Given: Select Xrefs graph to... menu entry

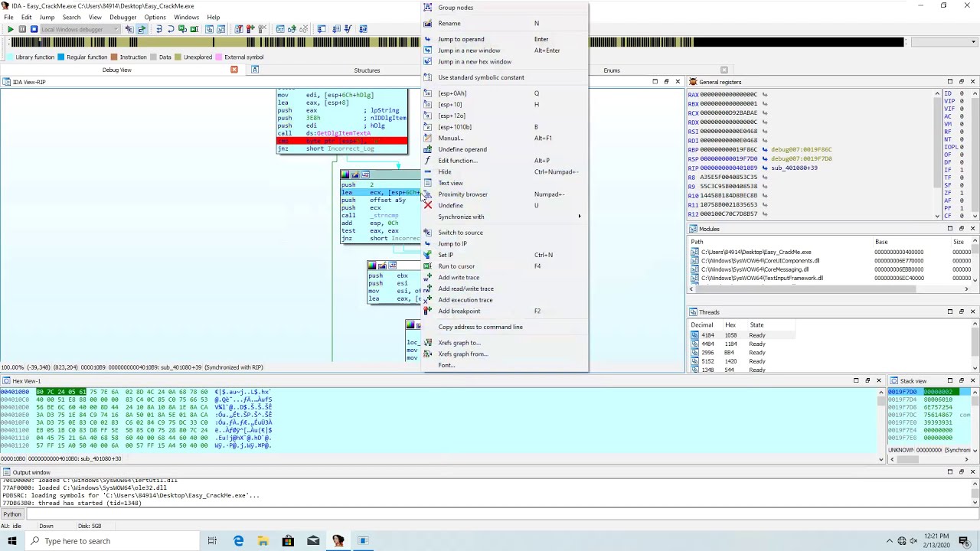Looking at the screenshot, I should (x=505, y=343).
